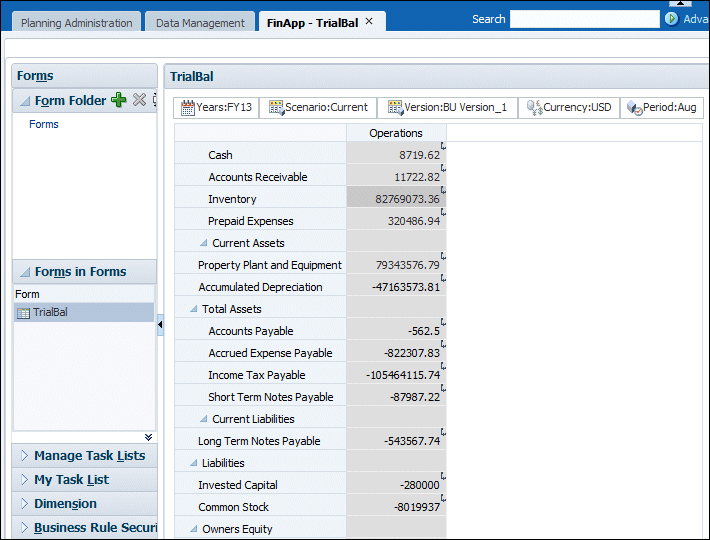
Task: Click Property Plant and Equipment value
Action: [396, 265]
